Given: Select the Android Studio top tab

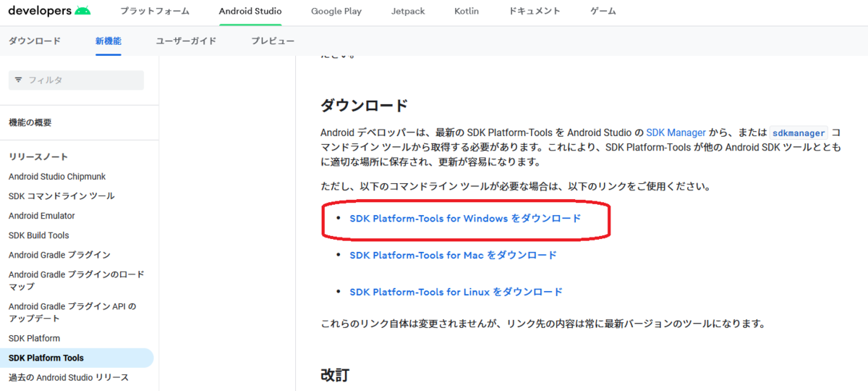Looking at the screenshot, I should click(250, 12).
